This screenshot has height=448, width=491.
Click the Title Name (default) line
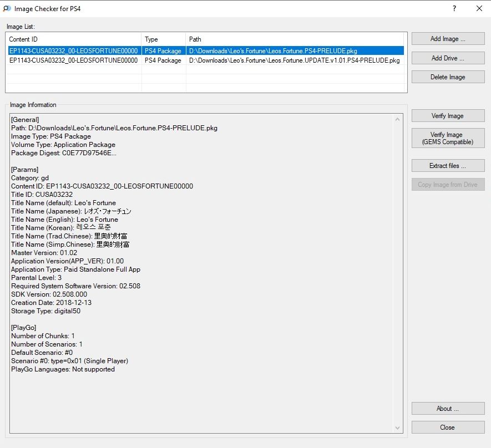[64, 203]
